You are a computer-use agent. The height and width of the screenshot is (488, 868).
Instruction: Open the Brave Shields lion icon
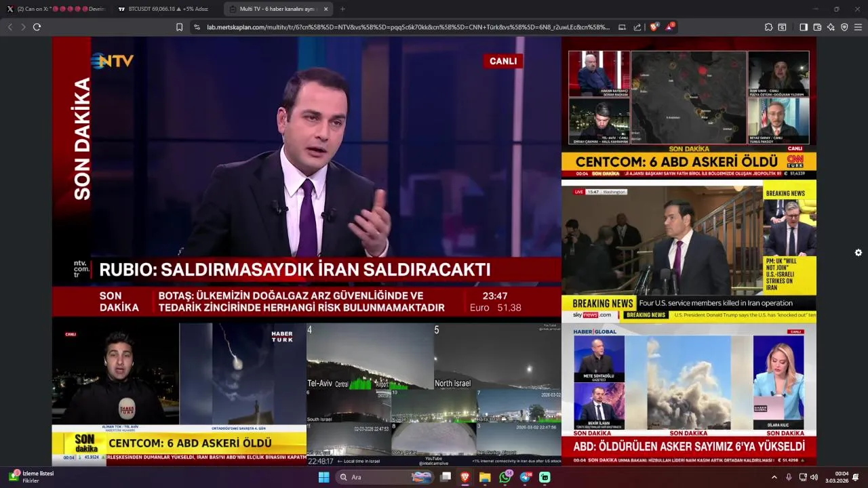pyautogui.click(x=654, y=27)
